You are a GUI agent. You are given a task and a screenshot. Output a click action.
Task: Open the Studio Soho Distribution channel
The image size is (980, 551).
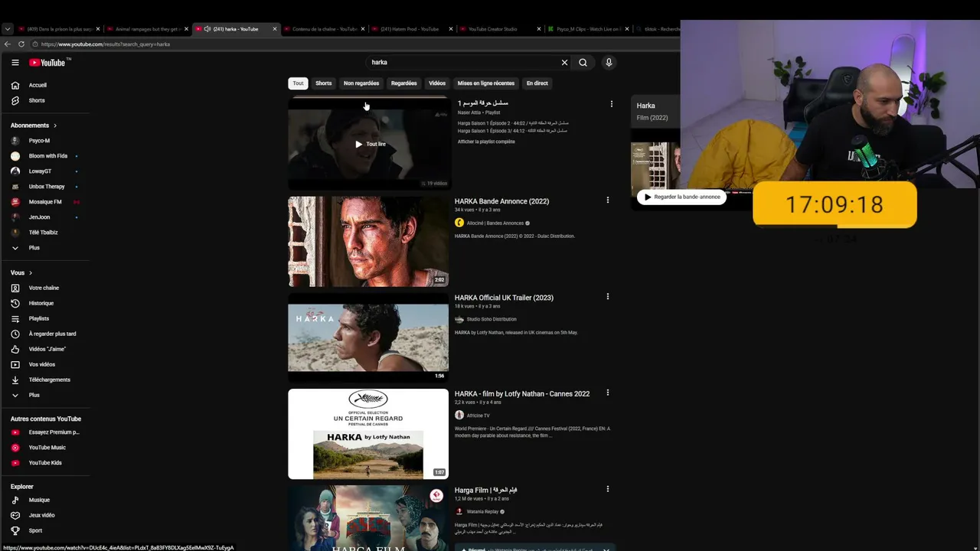point(492,319)
